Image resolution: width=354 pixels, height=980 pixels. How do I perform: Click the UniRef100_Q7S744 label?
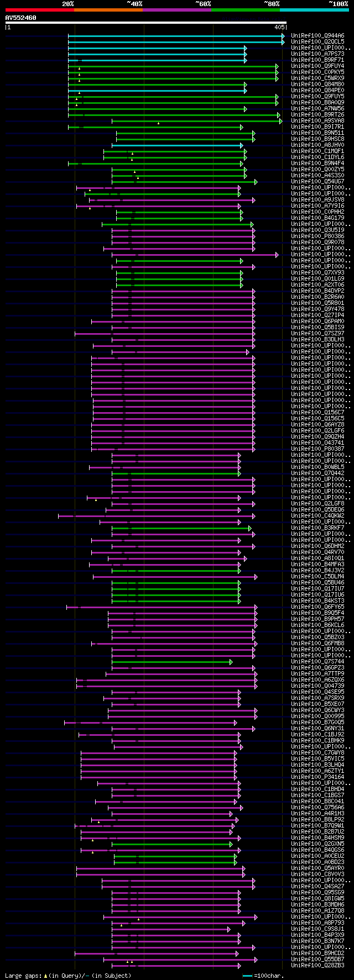tap(317, 662)
